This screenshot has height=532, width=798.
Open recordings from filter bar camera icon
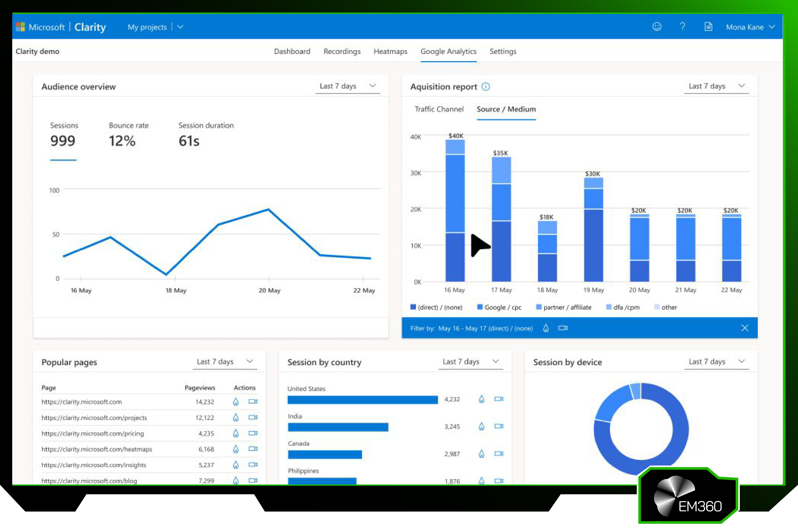tap(563, 328)
